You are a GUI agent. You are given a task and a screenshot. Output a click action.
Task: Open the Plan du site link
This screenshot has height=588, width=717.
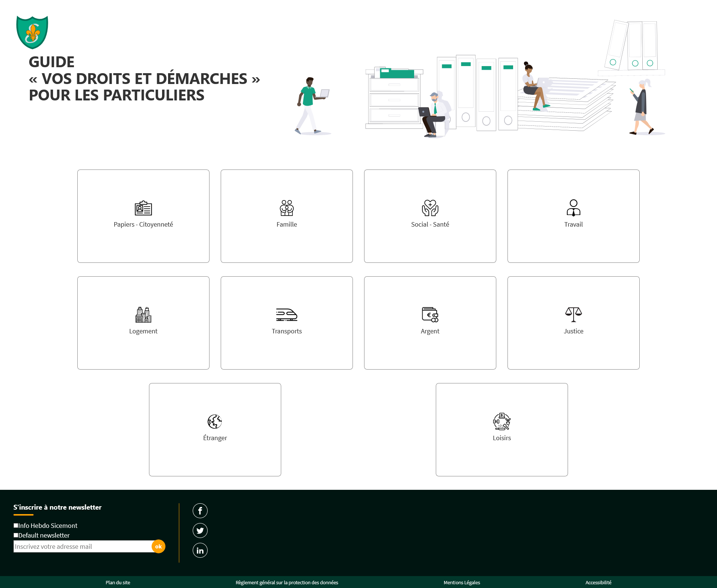click(x=118, y=582)
